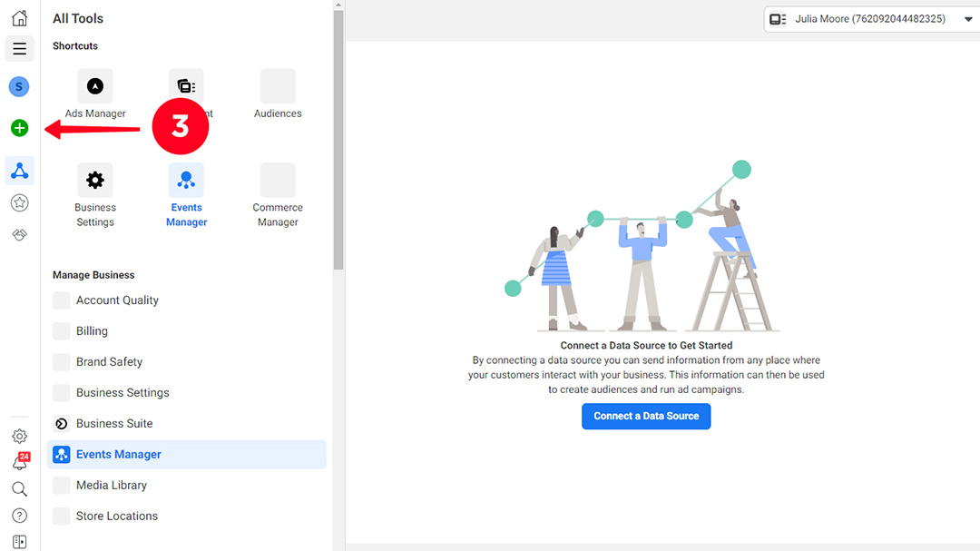Open the Events Manager shortcut tile
The height and width of the screenshot is (551, 980).
(186, 195)
